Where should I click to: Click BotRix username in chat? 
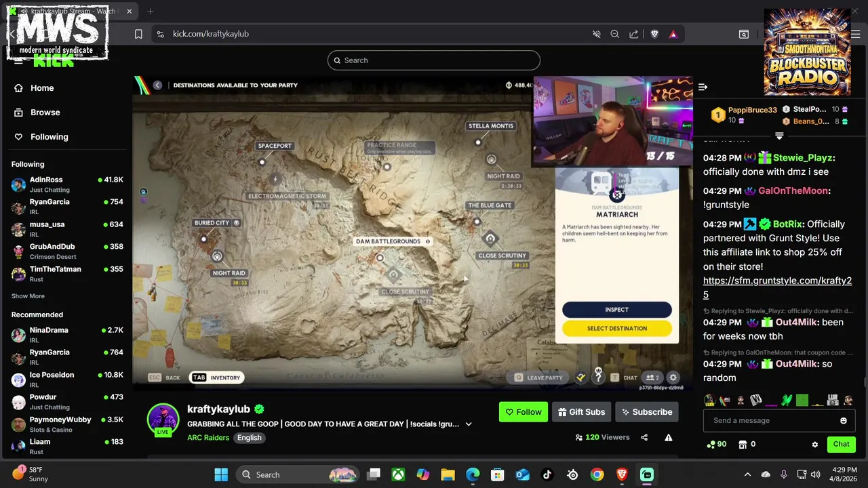pyautogui.click(x=788, y=224)
